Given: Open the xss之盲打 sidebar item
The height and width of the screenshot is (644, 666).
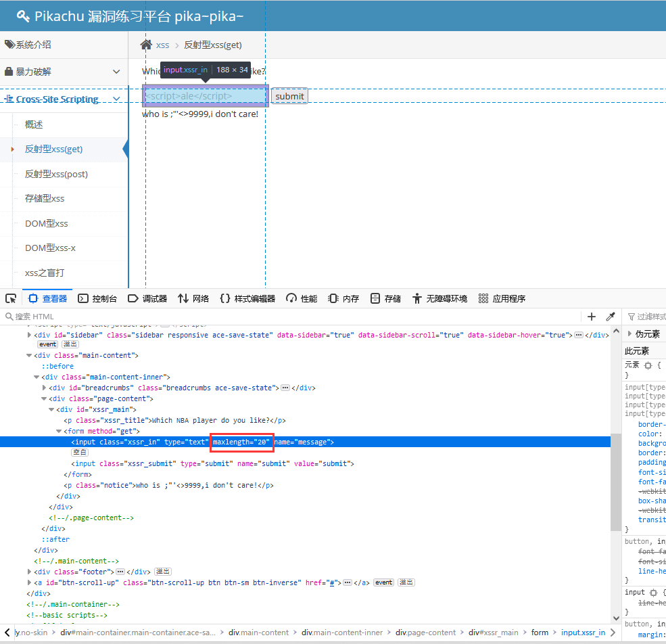Looking at the screenshot, I should click(45, 273).
